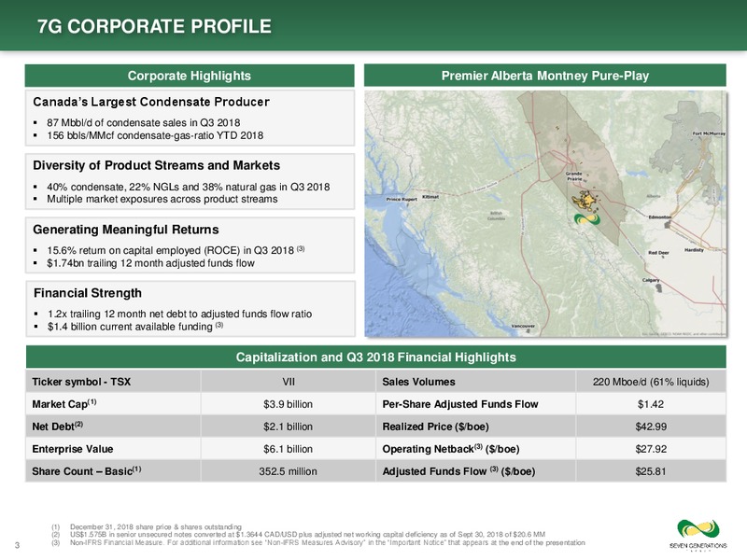Click the $1.4 billion current available funding bullet
Viewport: 747px width, 560px height.
pos(135,326)
